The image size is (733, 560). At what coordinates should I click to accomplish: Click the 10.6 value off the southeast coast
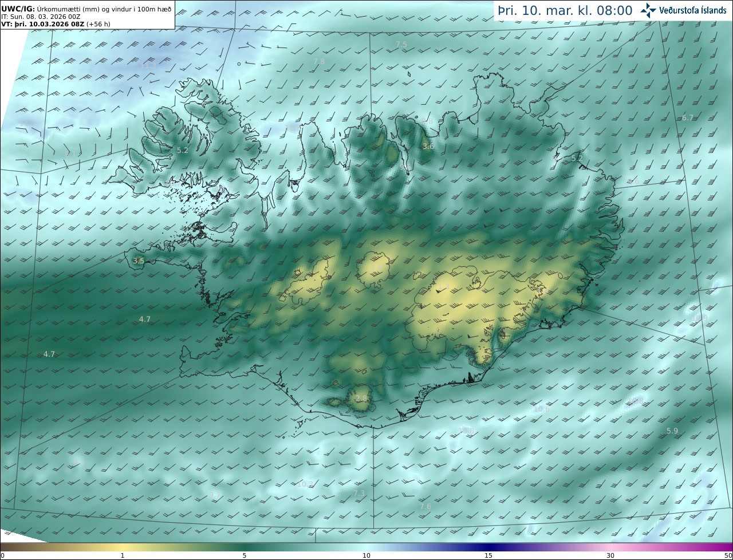tap(541, 409)
